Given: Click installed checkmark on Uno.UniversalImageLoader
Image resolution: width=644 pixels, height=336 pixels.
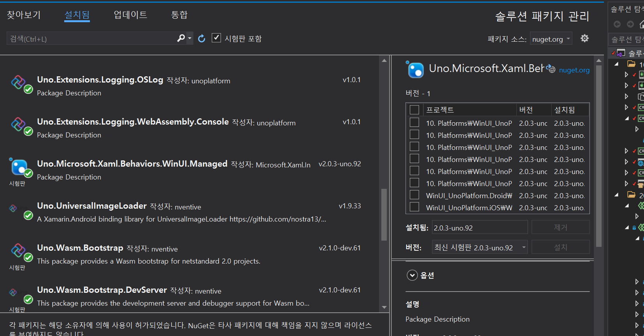Looking at the screenshot, I should coord(28,215).
